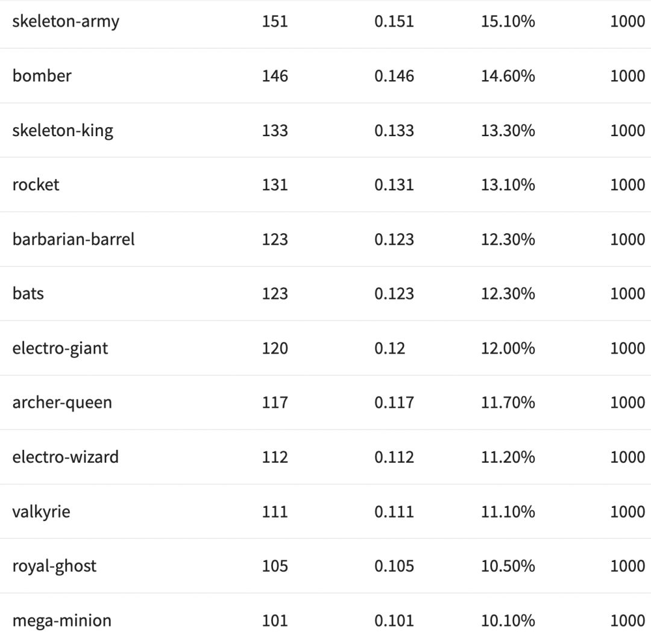This screenshot has width=651, height=644.
Task: Select the archer-queen row label
Action: (x=62, y=402)
